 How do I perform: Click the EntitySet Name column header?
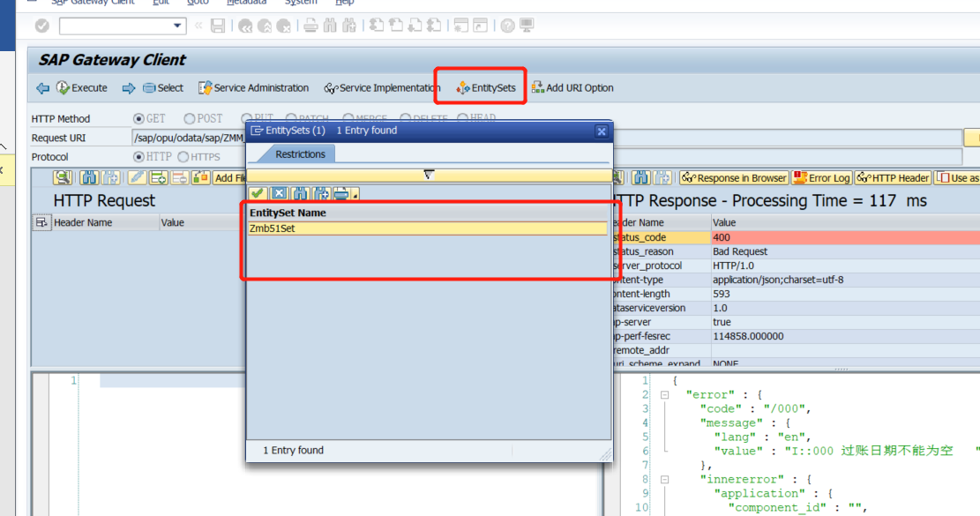pos(428,213)
